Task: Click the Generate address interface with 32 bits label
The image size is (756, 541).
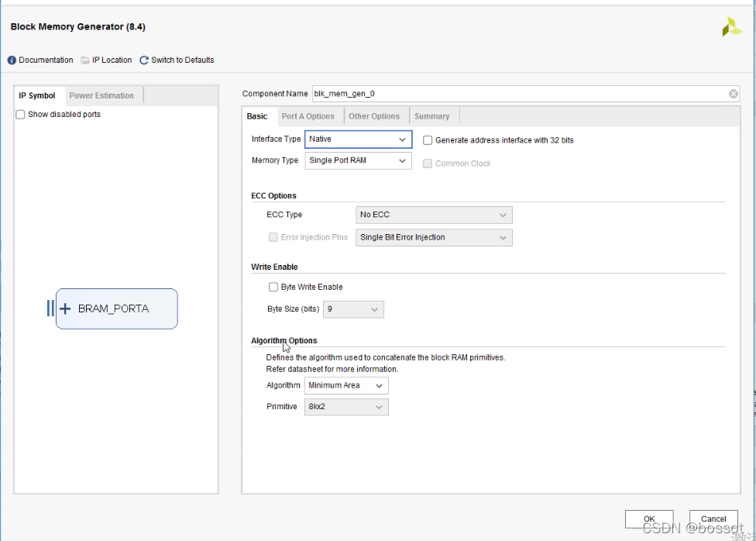Action: pyautogui.click(x=504, y=140)
